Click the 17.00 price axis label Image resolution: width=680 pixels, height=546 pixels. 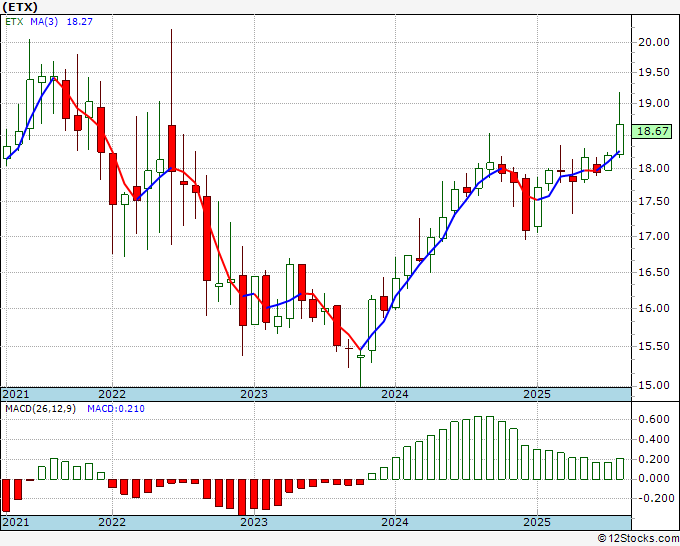coord(654,236)
